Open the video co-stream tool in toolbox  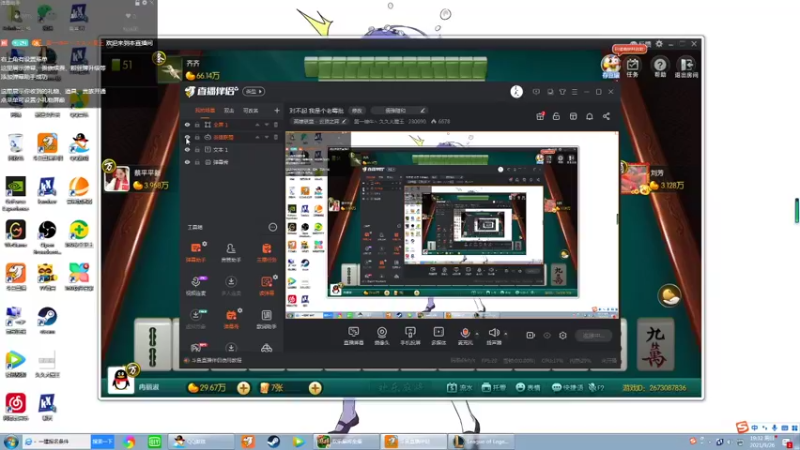[x=195, y=285]
